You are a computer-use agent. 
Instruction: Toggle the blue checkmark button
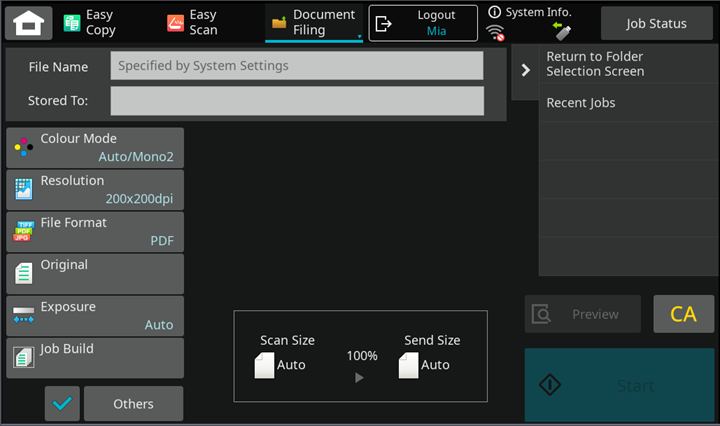[x=62, y=403]
